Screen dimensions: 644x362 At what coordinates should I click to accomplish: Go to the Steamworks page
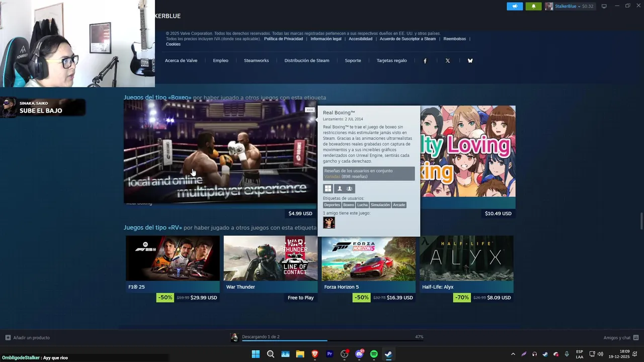pyautogui.click(x=256, y=60)
